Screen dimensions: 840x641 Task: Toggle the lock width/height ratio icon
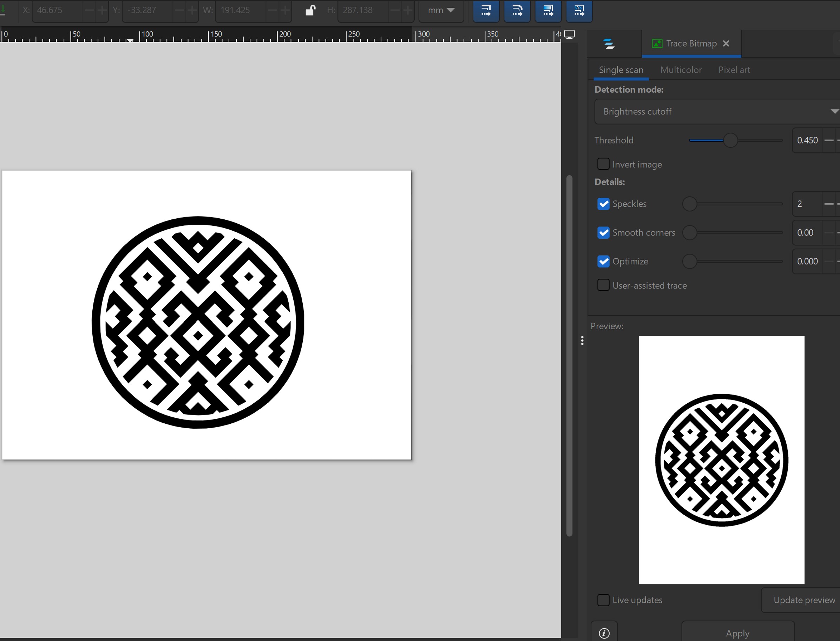pyautogui.click(x=310, y=10)
